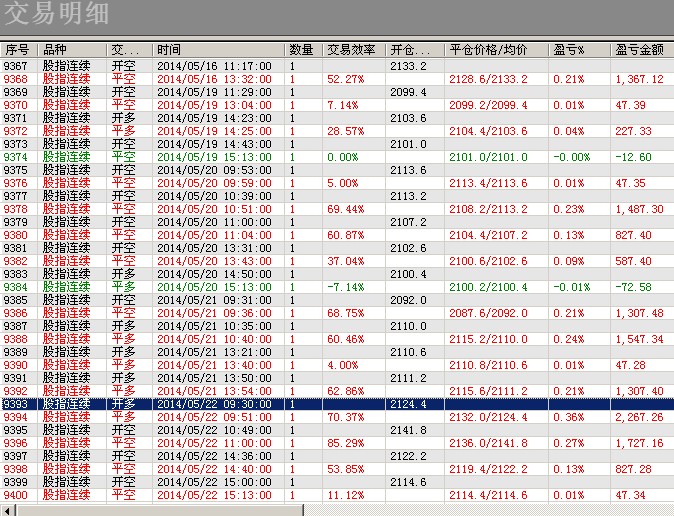Viewport: 674px width, 516px height.
Task: Click efficiency value 4.00%
Action: pyautogui.click(x=343, y=365)
